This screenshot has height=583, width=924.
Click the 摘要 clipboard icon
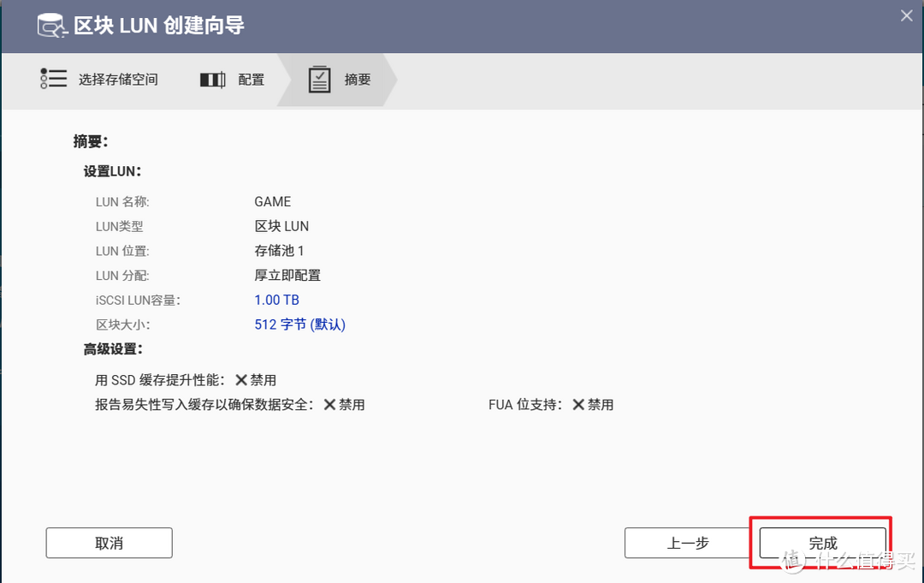pos(320,79)
